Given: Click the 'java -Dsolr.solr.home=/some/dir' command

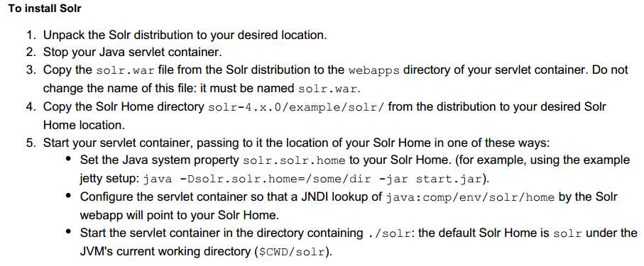Looking at the screenshot, I should (x=257, y=179).
